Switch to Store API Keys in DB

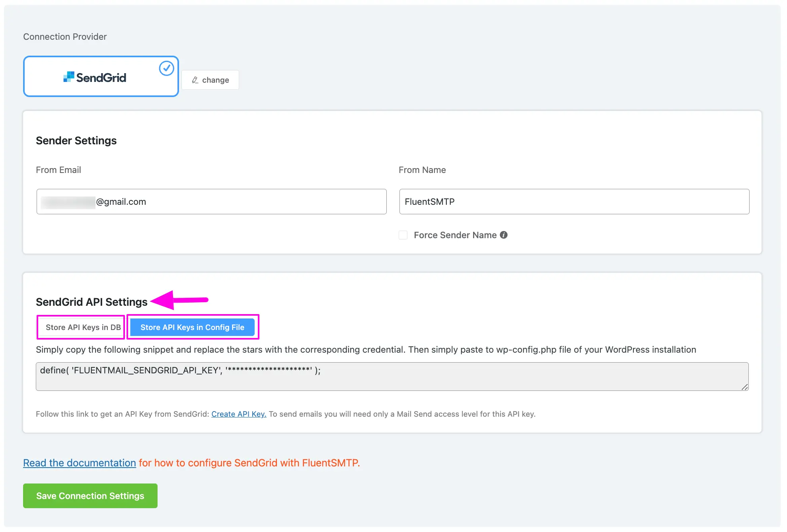83,327
